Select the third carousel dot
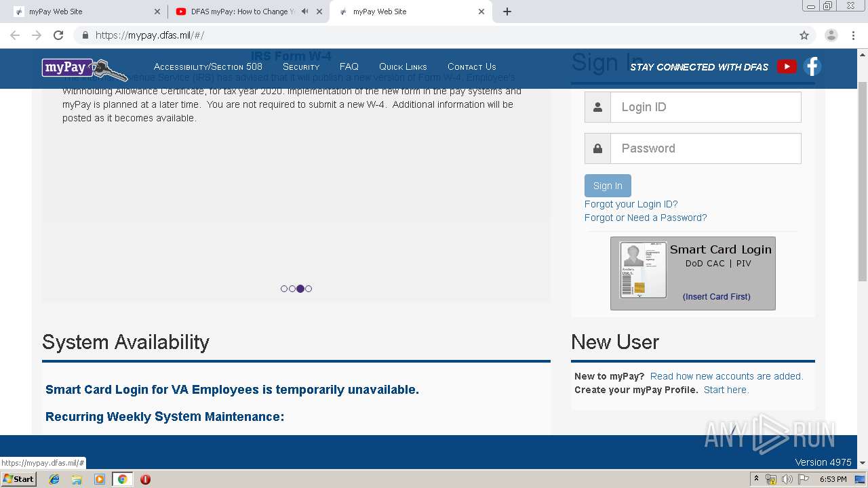The width and height of the screenshot is (868, 488). pos(300,289)
